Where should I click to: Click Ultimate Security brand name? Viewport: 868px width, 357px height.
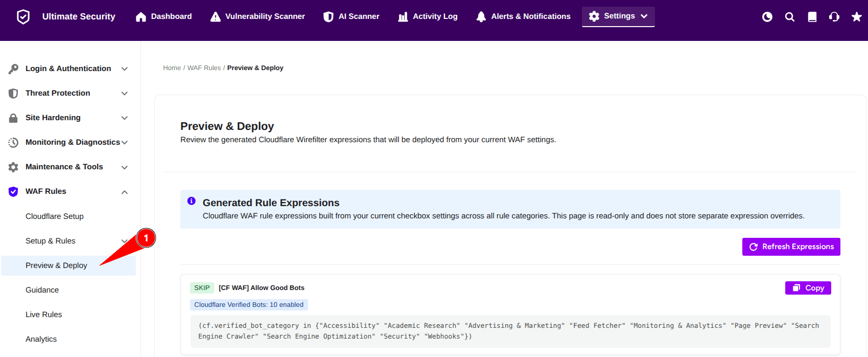pos(79,16)
